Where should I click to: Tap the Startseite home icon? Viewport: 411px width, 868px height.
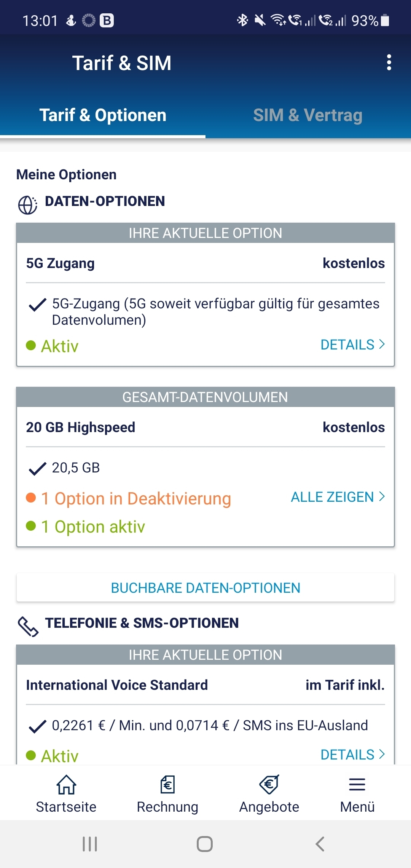[x=66, y=785]
